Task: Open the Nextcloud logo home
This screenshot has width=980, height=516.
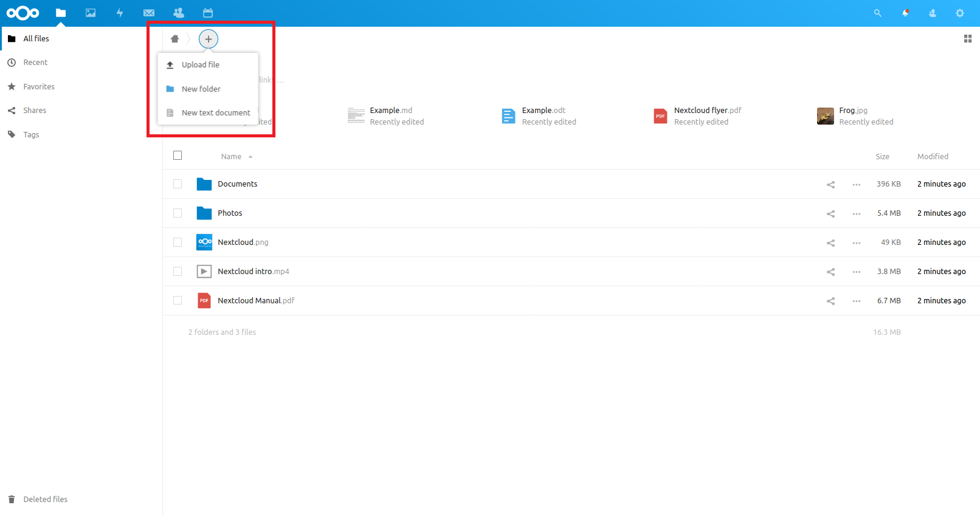Action: point(23,13)
